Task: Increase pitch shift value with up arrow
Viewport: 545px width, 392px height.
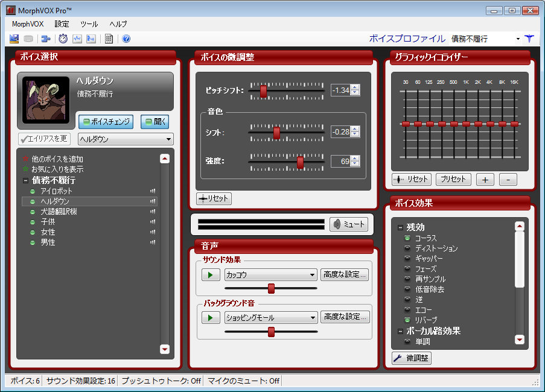Action: [355, 88]
